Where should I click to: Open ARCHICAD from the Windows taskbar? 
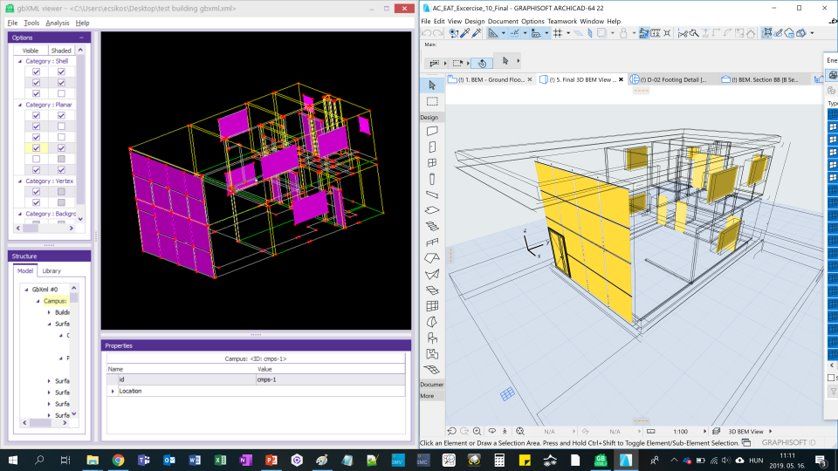click(x=626, y=460)
